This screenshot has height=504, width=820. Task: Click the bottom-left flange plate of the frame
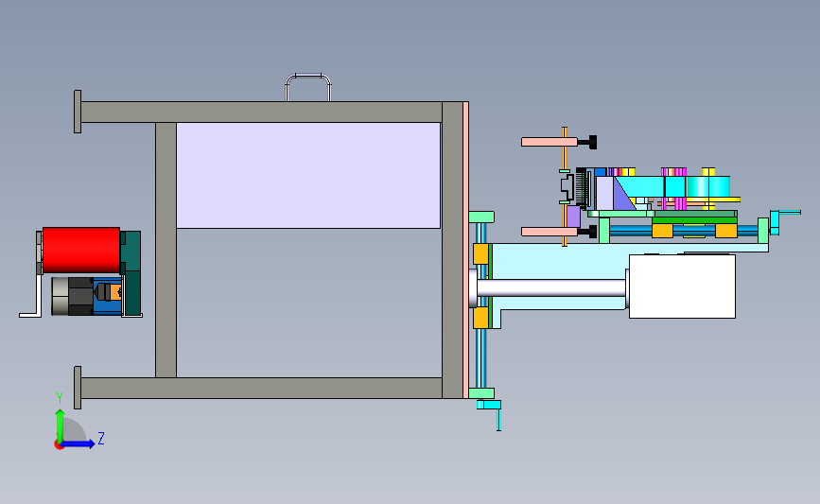point(78,388)
